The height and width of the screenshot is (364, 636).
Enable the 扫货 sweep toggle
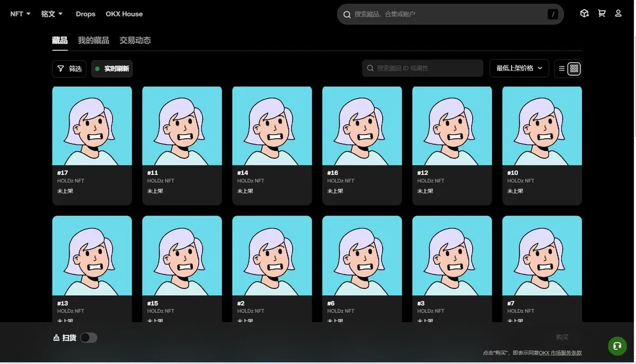(x=89, y=338)
